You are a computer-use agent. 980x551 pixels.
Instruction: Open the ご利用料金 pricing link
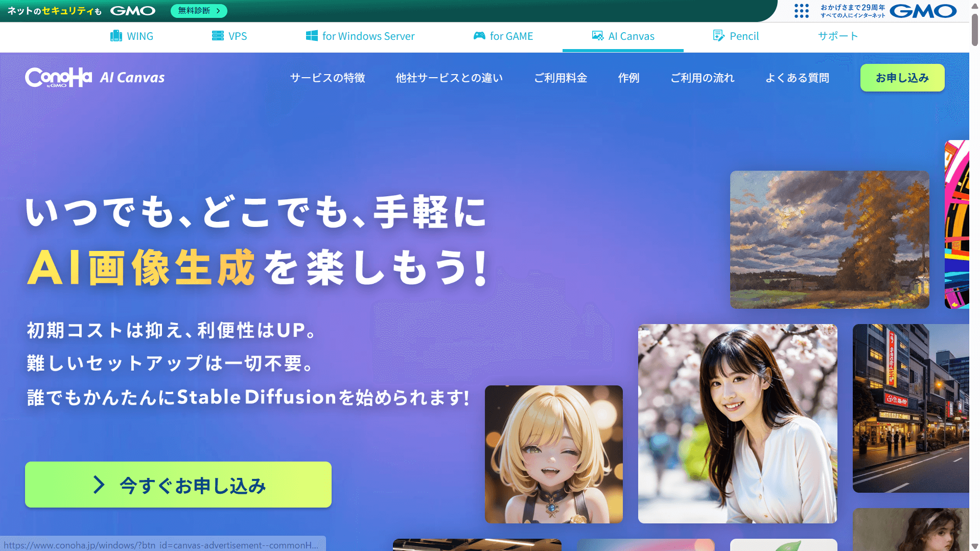561,78
